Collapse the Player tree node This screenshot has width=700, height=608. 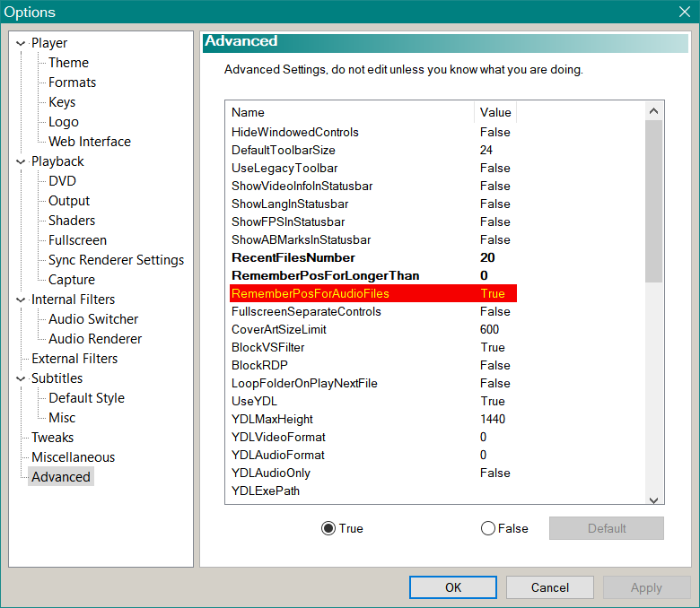[22, 43]
